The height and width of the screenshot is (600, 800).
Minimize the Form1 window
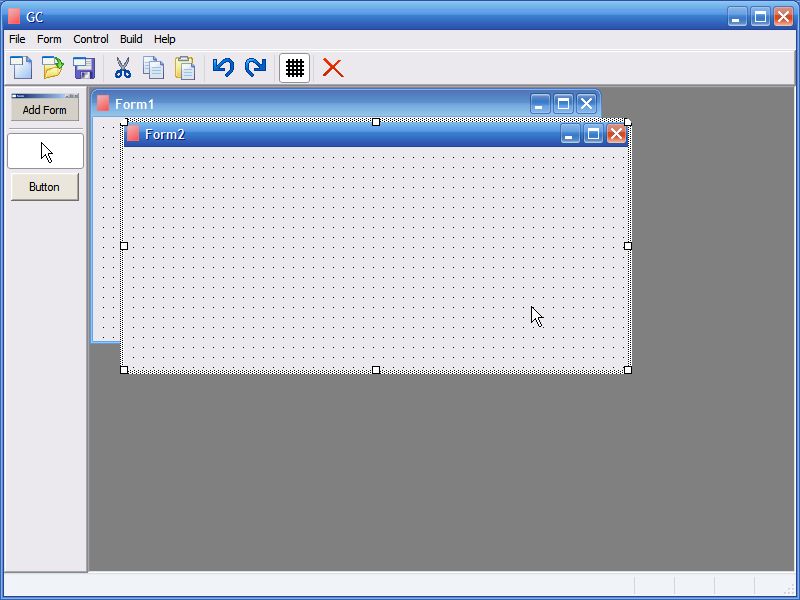point(540,104)
